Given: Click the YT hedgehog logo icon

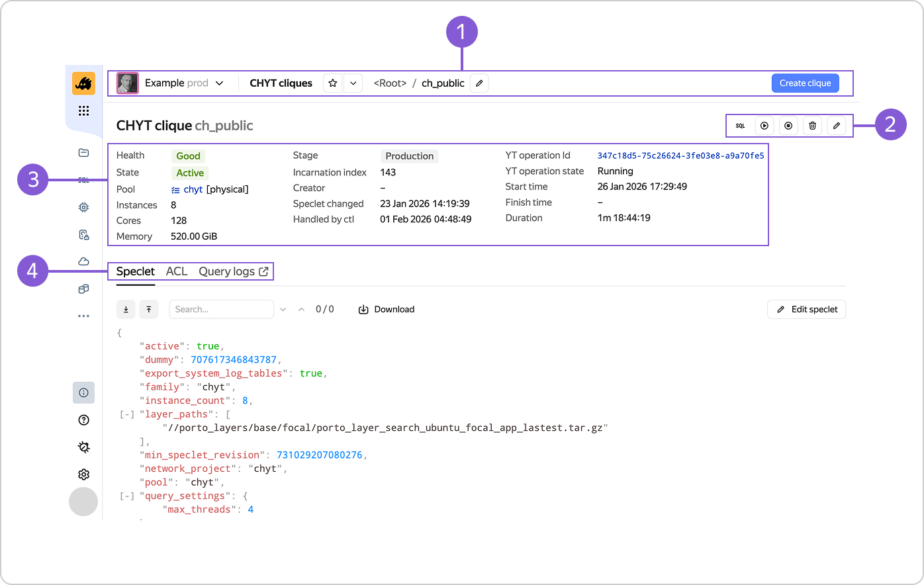Looking at the screenshot, I should point(83,83).
